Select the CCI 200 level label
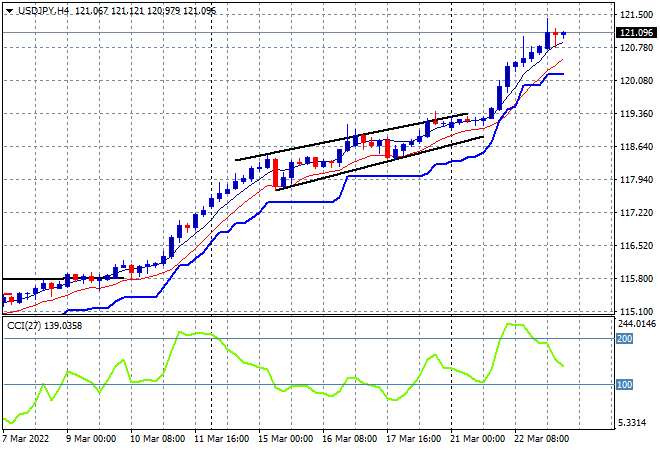Screen dimensions: 660x450 (624, 338)
